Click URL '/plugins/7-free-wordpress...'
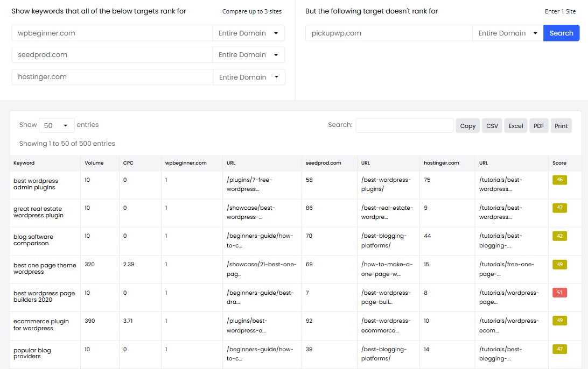Image resolution: width=588 pixels, height=369 pixels. pos(249,184)
